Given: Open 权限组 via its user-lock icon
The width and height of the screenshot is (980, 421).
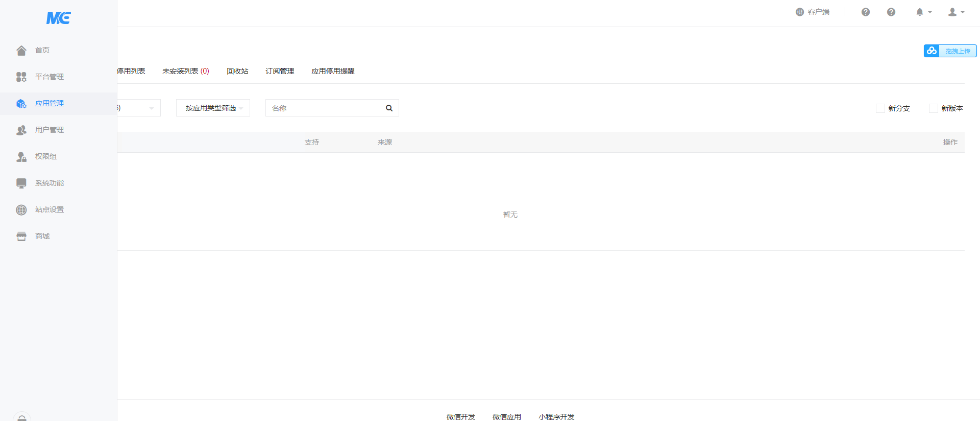Looking at the screenshot, I should tap(21, 156).
